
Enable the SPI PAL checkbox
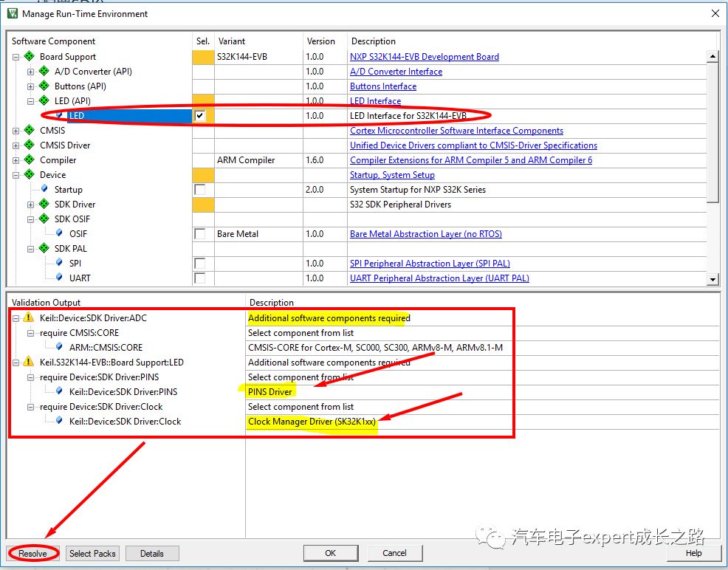(200, 263)
